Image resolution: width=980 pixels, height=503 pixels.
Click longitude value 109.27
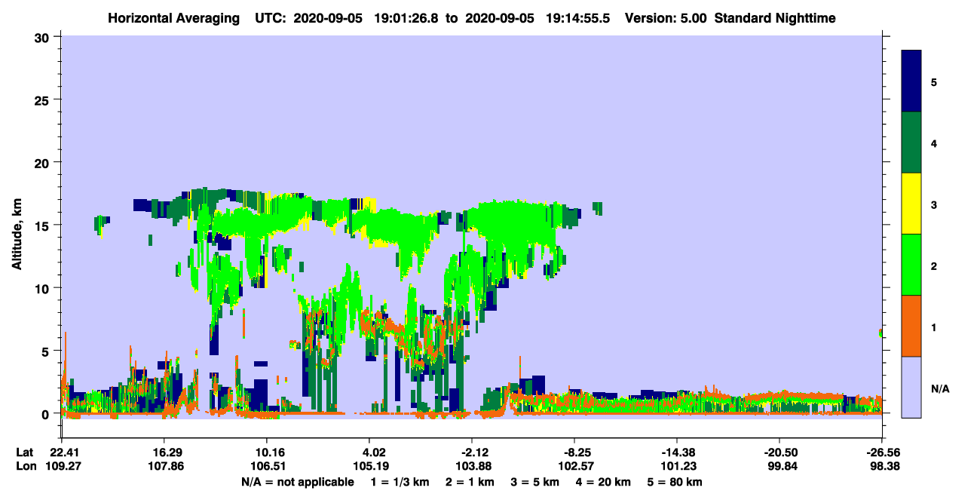[62, 466]
